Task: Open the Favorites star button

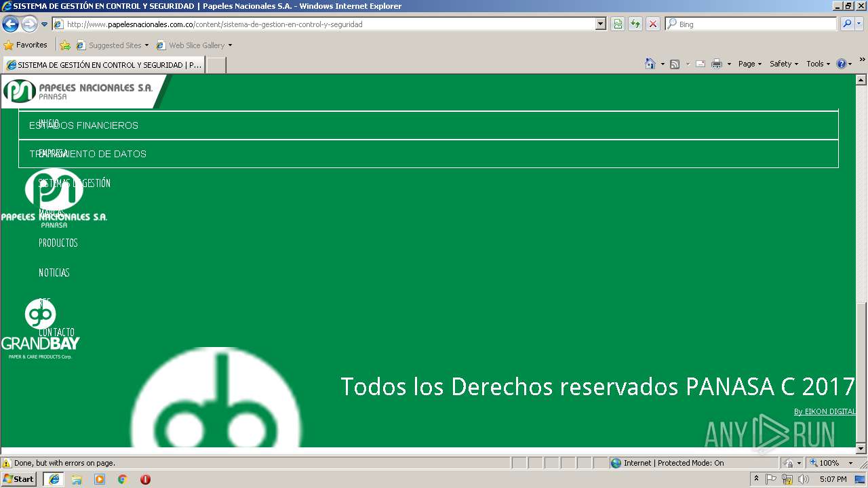Action: [26, 45]
